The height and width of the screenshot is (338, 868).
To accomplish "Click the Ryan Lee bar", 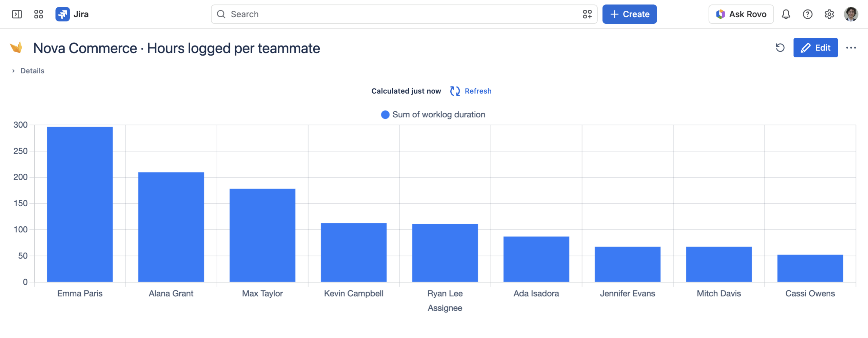I will 445,253.
